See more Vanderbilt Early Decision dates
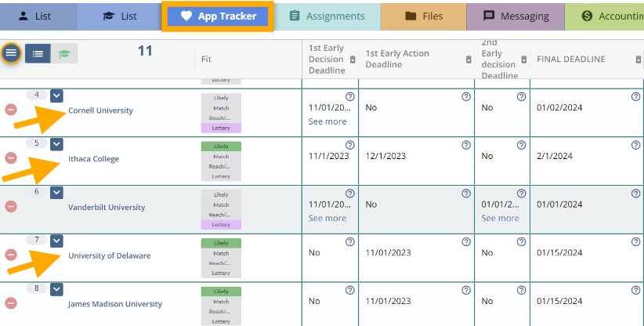 [x=327, y=218]
